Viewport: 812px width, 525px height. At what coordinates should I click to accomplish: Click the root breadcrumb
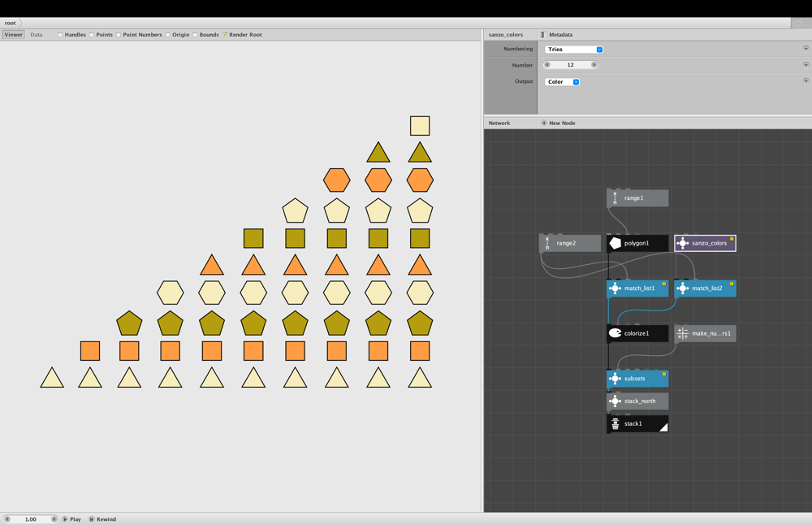(11, 23)
